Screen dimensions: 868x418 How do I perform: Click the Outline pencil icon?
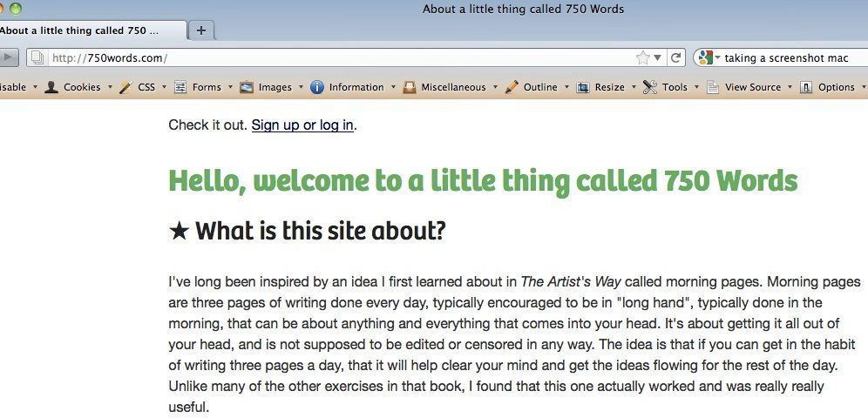(x=512, y=87)
